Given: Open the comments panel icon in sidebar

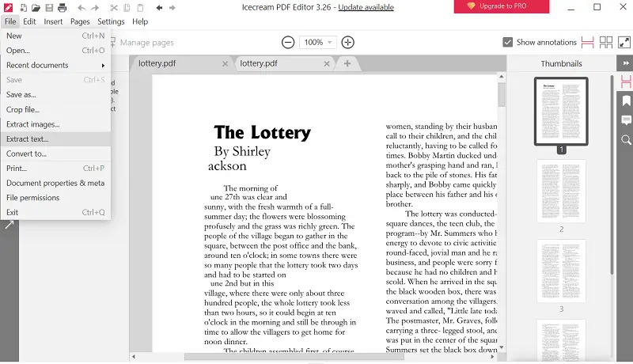Looking at the screenshot, I should tap(626, 120).
